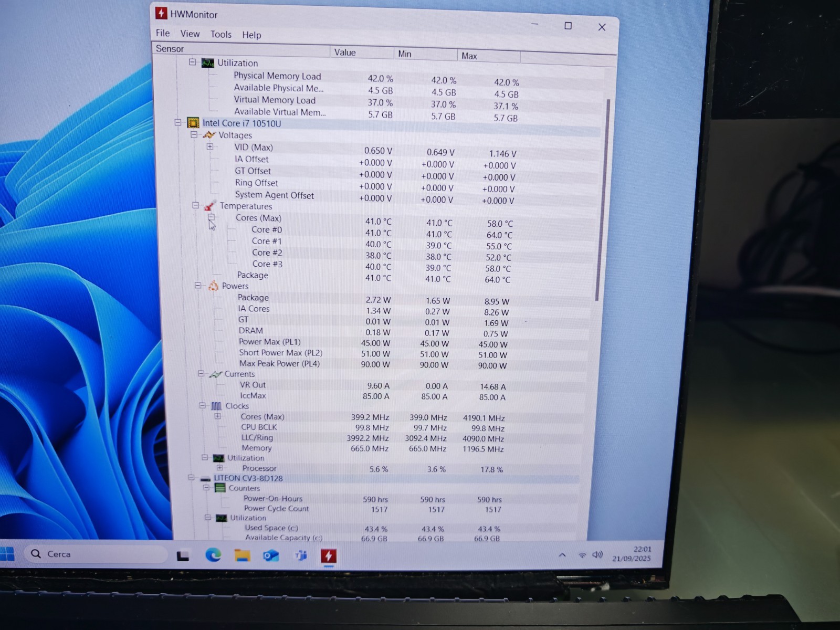This screenshot has height=630, width=840.
Task: Collapse the Powers section
Action: 198,286
